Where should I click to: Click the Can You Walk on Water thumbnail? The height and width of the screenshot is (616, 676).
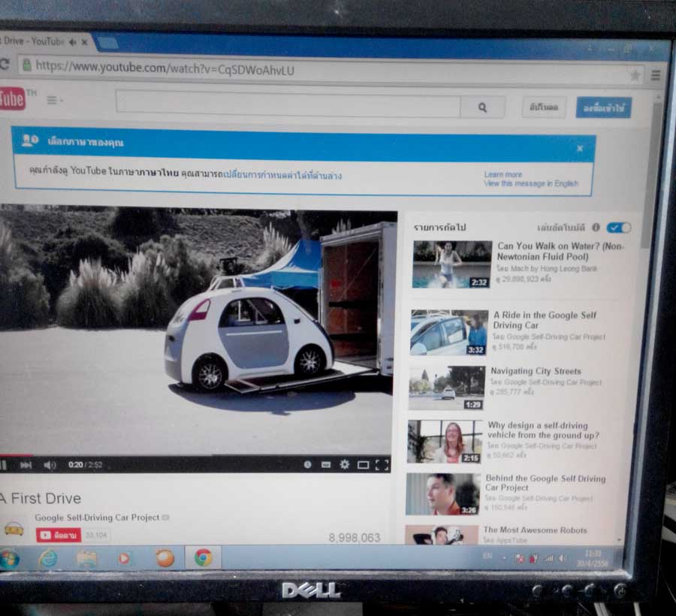pyautogui.click(x=452, y=264)
